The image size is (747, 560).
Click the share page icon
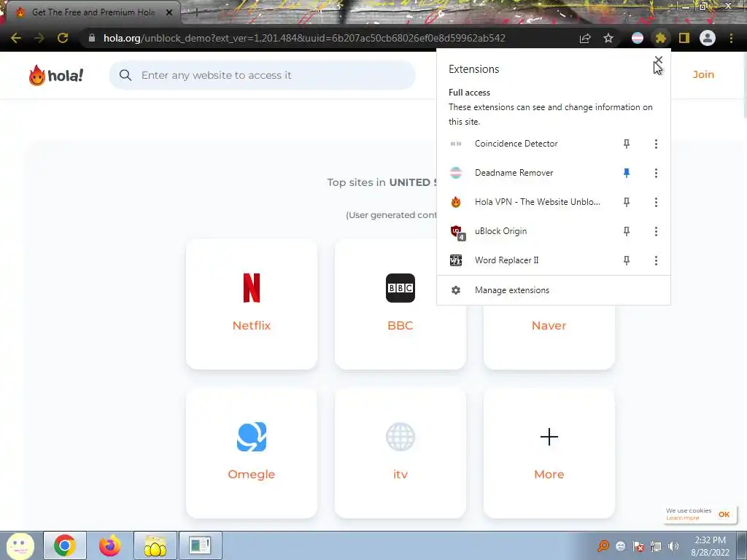coord(585,38)
